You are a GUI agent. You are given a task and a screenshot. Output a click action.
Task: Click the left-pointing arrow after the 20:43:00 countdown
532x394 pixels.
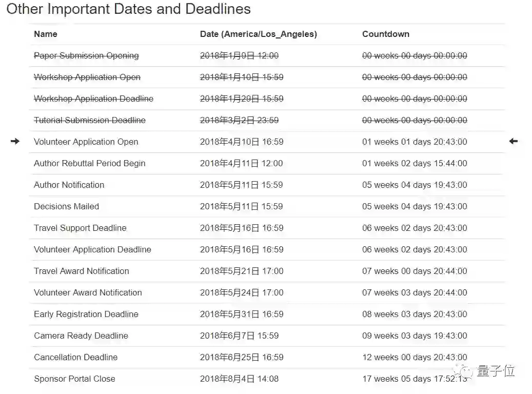click(513, 142)
